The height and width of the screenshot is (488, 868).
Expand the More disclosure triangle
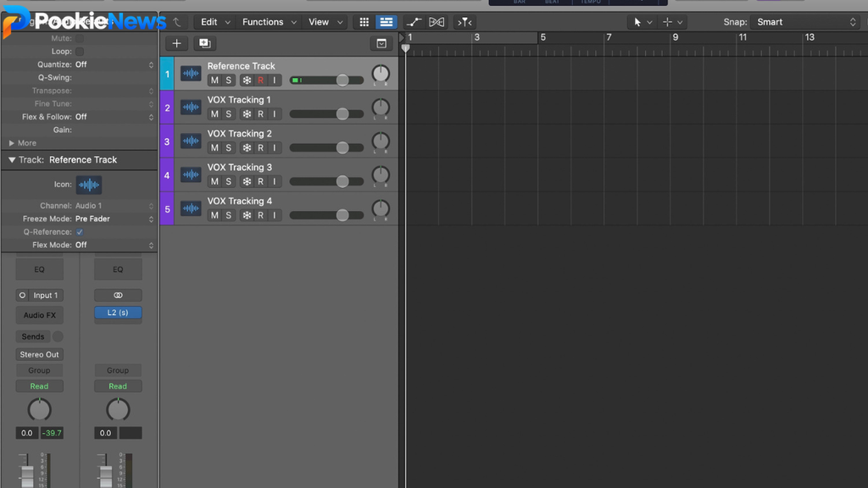pyautogui.click(x=12, y=142)
